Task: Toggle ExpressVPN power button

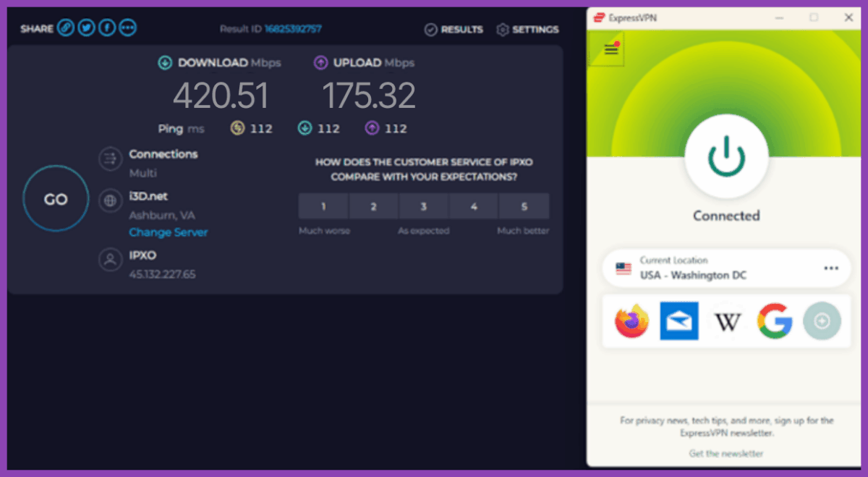Action: 726,155
